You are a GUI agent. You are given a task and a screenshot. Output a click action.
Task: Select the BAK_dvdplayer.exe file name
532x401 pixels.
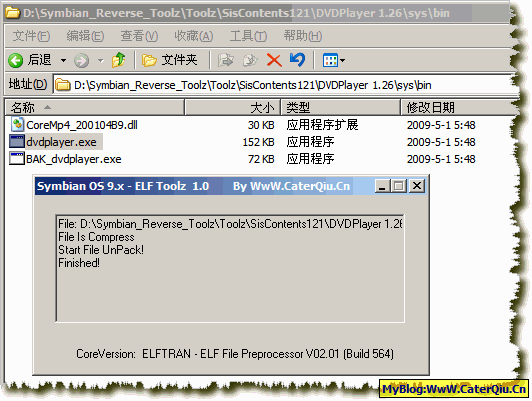pos(74,159)
